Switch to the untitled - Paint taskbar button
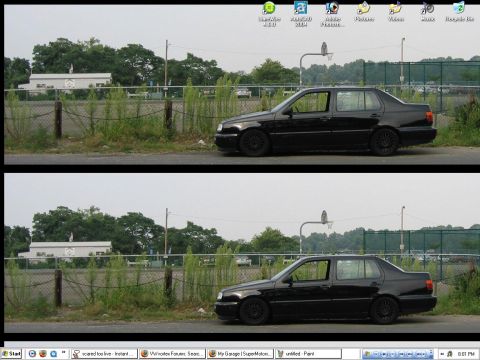Image resolution: width=480 pixels, height=360 pixels. coord(308,354)
